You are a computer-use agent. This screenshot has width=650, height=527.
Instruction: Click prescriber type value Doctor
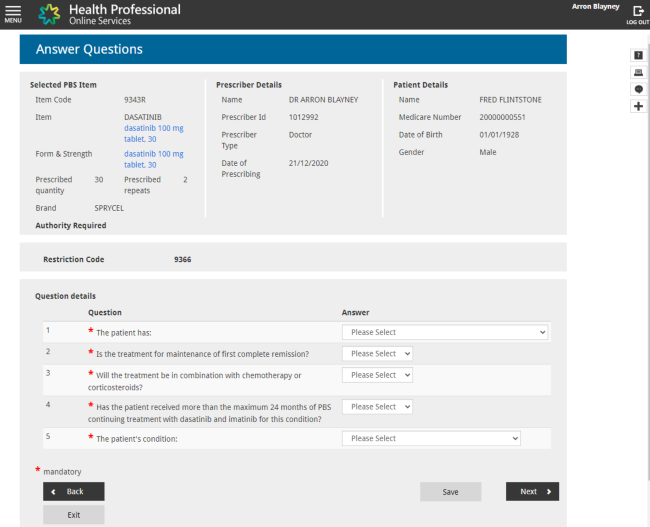click(300, 135)
